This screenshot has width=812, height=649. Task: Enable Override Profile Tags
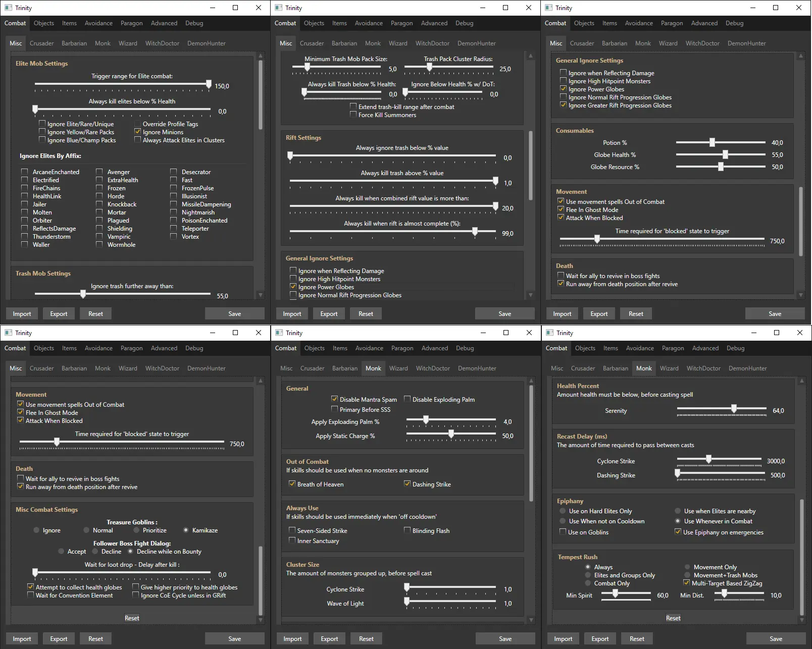click(137, 124)
